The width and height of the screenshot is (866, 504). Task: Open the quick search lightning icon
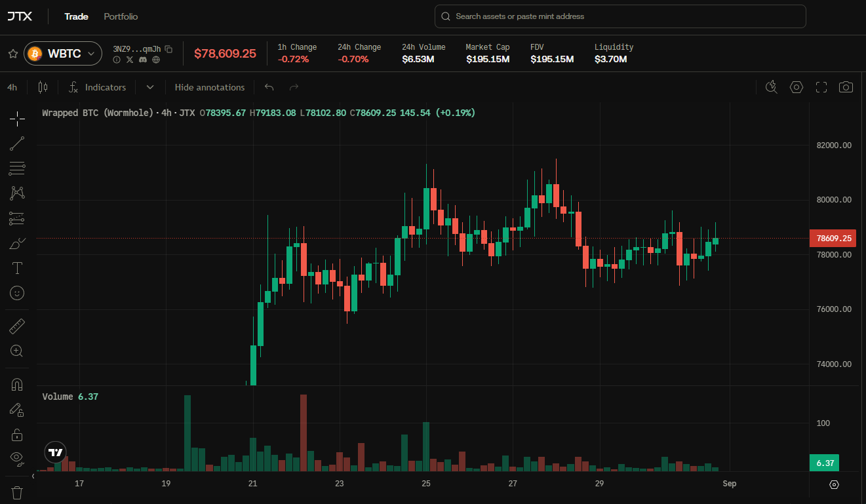point(771,87)
